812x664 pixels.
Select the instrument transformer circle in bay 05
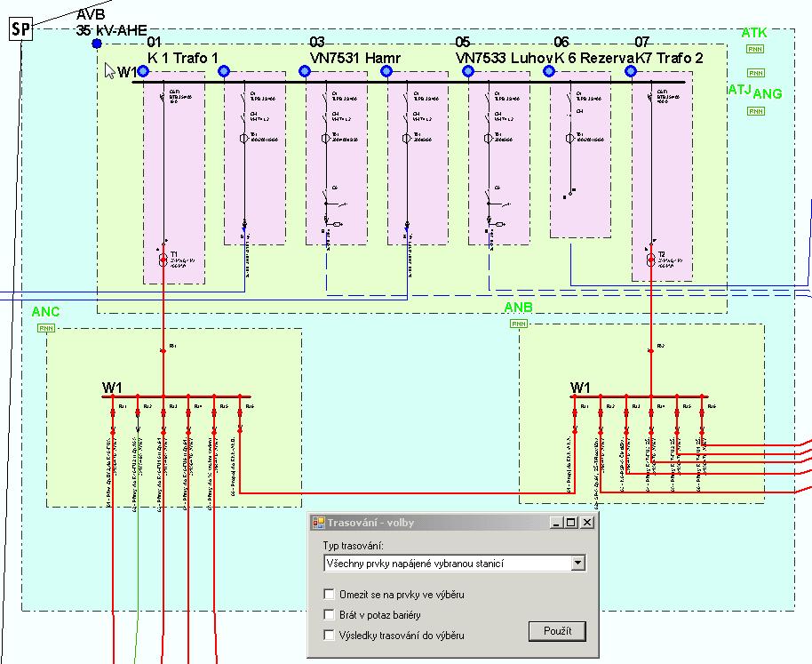(x=489, y=139)
